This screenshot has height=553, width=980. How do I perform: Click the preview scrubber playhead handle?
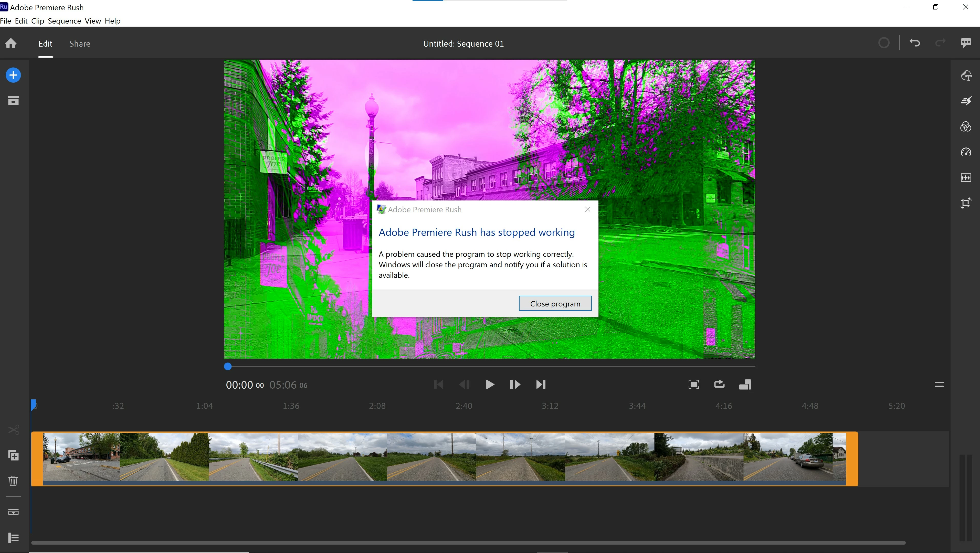tap(227, 366)
